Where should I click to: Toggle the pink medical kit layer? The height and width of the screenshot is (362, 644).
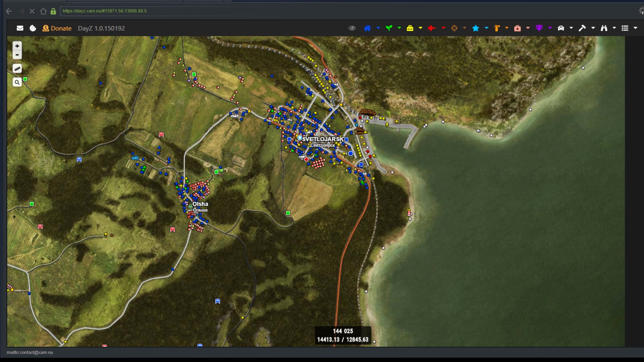click(518, 28)
